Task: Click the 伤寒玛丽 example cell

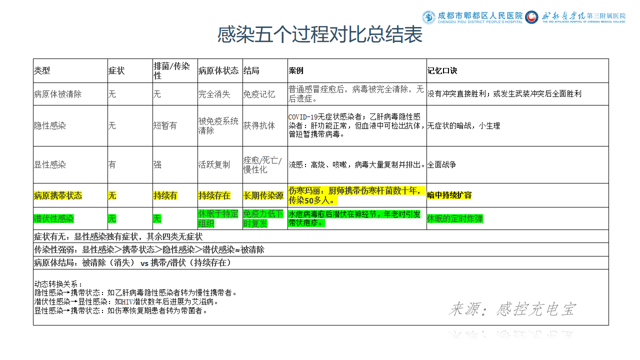Action: point(356,196)
